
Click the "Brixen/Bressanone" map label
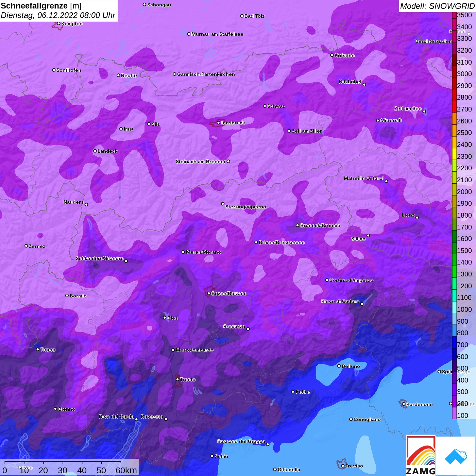[282, 242]
